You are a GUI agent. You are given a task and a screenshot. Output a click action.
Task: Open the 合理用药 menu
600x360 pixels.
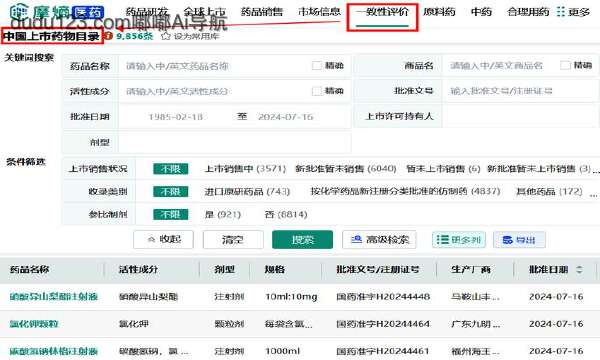coord(528,12)
